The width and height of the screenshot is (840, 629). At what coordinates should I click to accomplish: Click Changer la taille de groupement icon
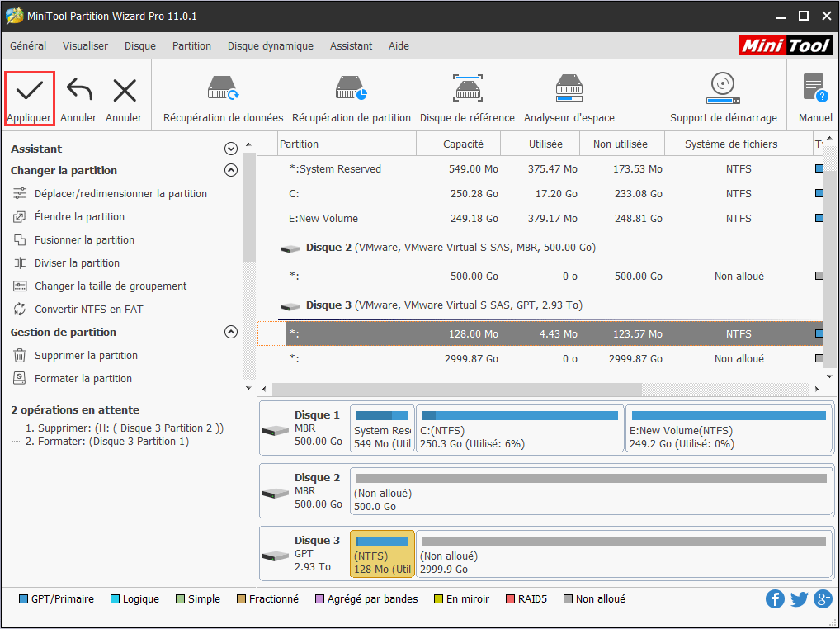20,286
